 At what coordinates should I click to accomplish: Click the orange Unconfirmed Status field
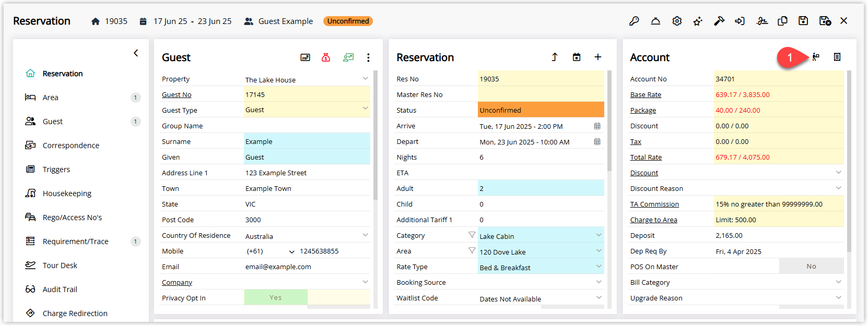pos(541,110)
